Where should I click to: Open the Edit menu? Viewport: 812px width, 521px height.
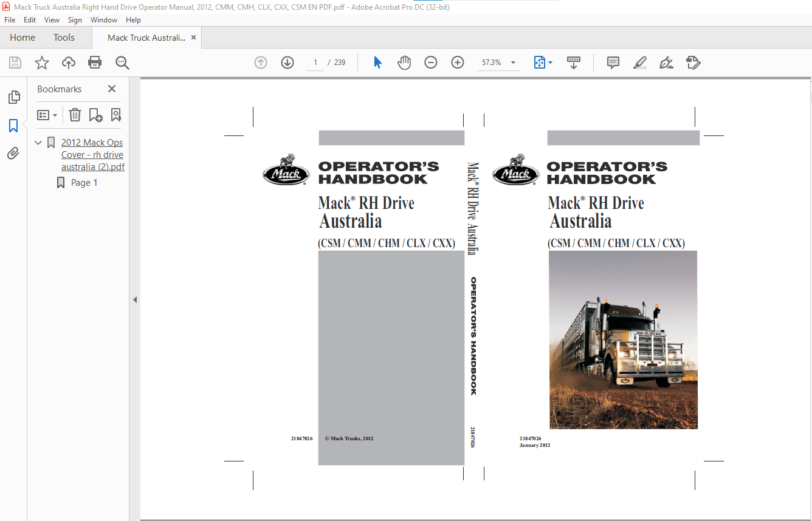30,20
